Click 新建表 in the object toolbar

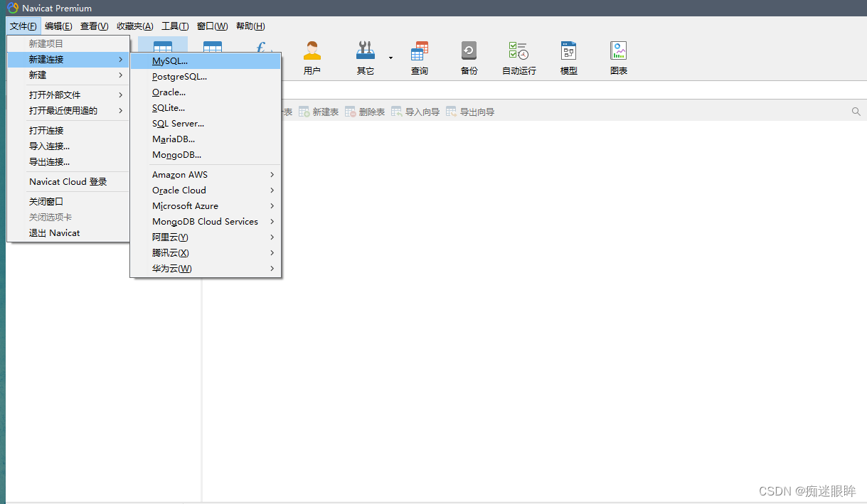(x=319, y=112)
